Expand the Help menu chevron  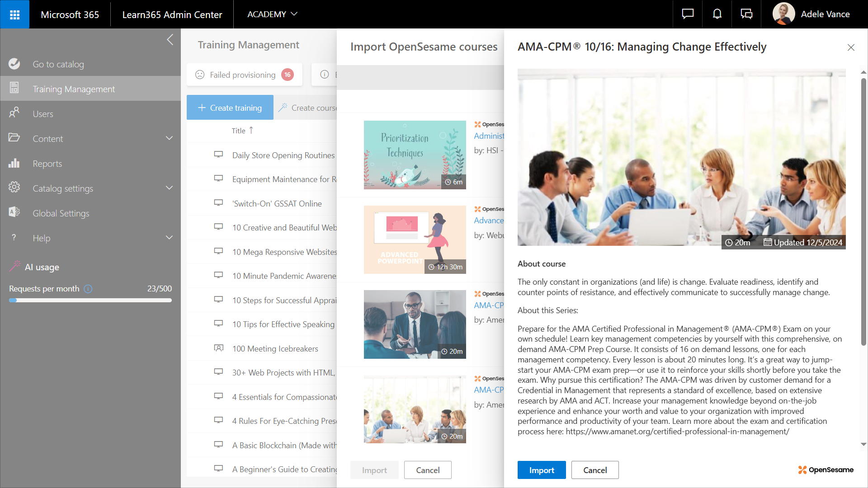170,238
